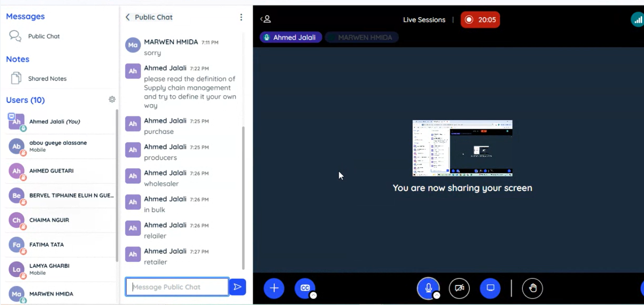Open the blue plus actions button

274,288
